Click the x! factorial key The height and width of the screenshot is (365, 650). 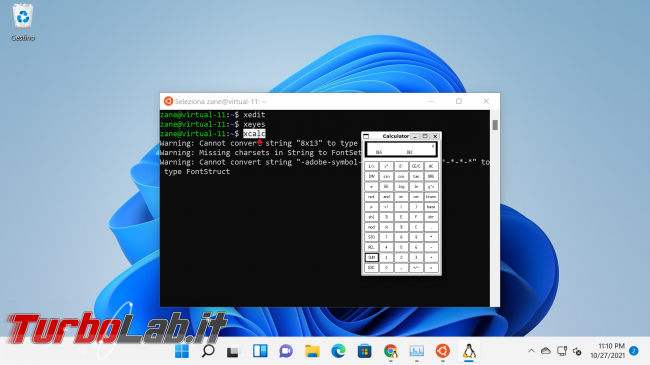[386, 207]
